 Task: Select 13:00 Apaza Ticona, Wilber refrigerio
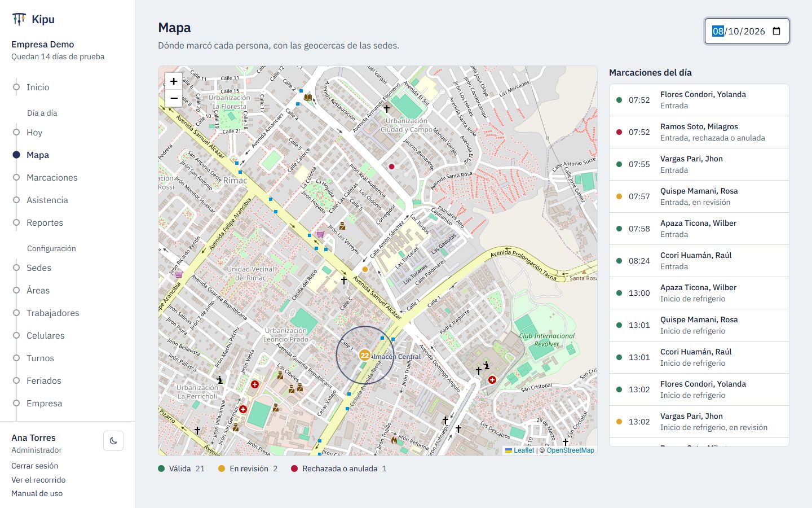pyautogui.click(x=699, y=293)
